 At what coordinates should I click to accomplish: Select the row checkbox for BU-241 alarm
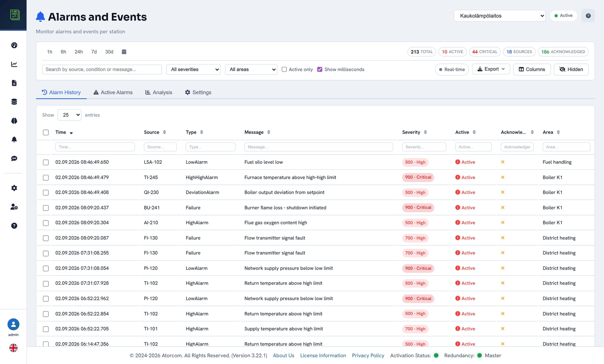[46, 208]
